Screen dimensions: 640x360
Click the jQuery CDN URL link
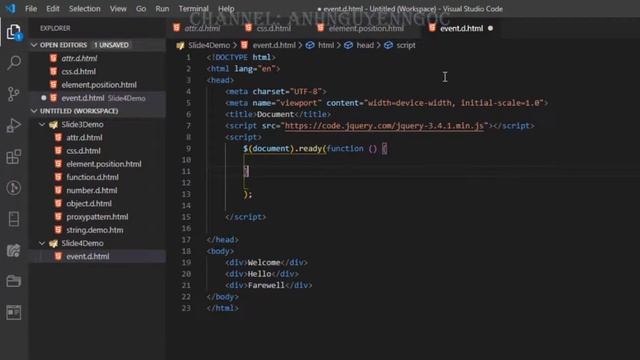(x=384, y=126)
